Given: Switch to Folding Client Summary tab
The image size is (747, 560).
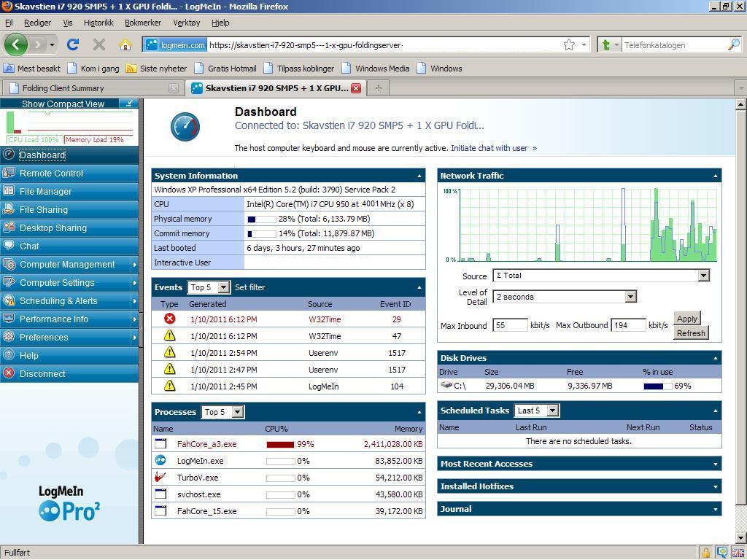Looking at the screenshot, I should pyautogui.click(x=93, y=88).
